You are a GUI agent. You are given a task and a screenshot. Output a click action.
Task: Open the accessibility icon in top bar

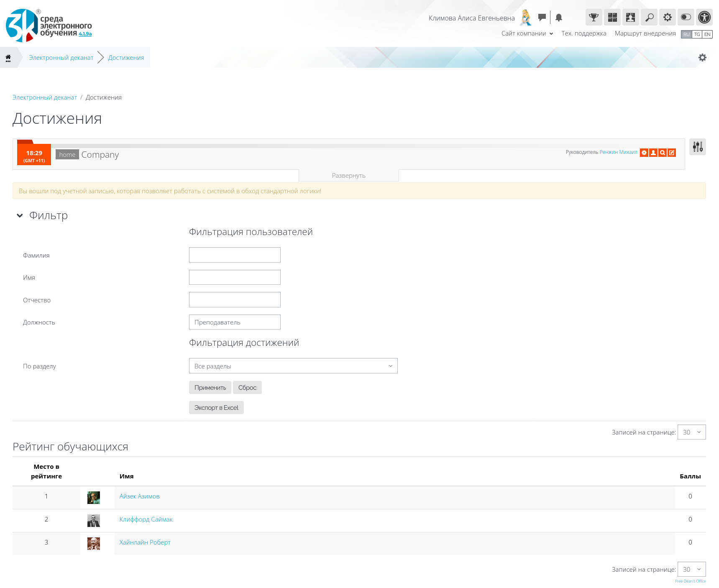(704, 18)
